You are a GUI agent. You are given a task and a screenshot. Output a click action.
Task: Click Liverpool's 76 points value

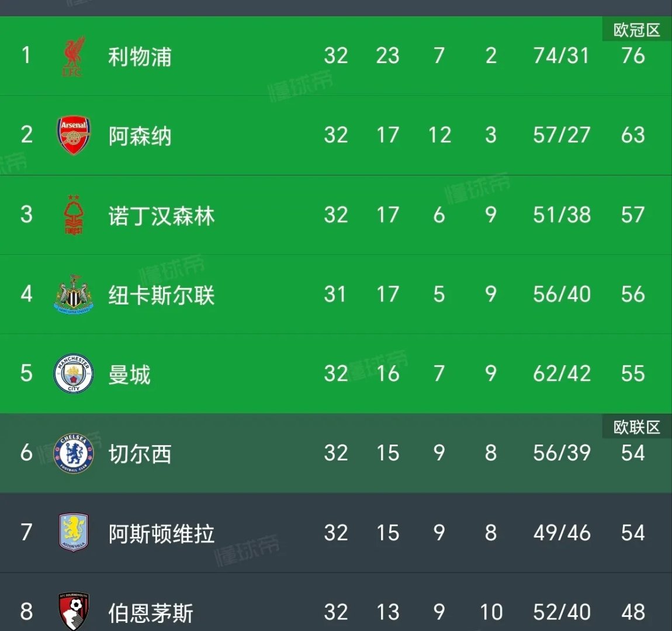coord(633,56)
